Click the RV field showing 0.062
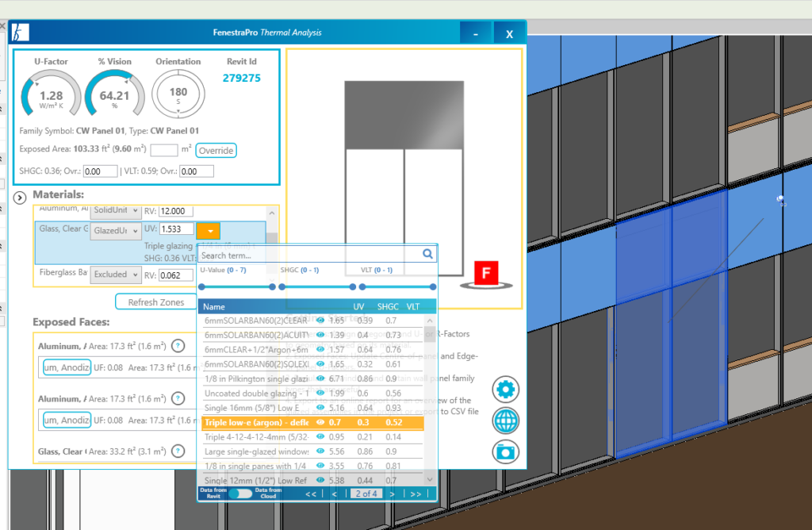812x530 pixels. click(x=176, y=275)
